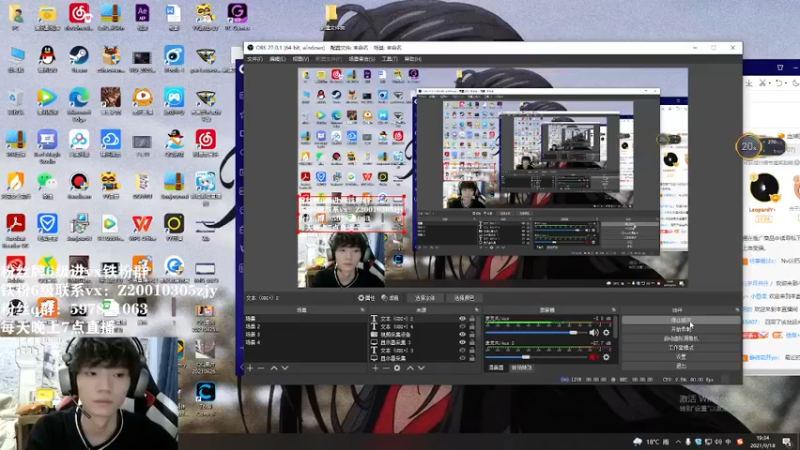Open taskbar notification center icon
The image size is (800, 450).
[x=787, y=442]
